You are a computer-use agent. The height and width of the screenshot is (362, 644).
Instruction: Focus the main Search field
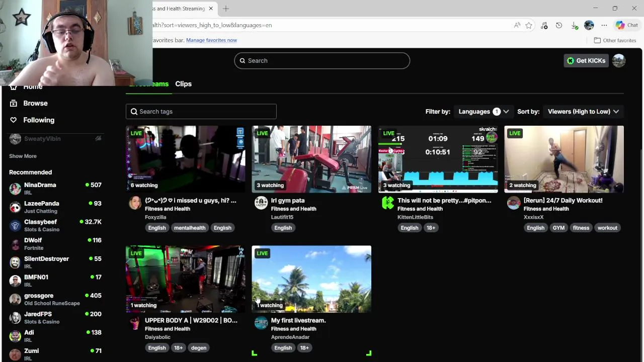[x=322, y=60]
